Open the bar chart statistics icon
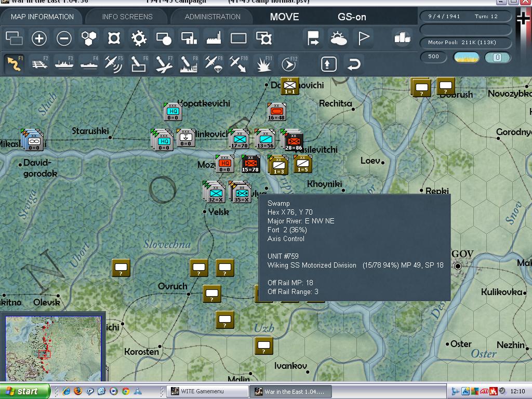This screenshot has width=532, height=399. (x=403, y=38)
